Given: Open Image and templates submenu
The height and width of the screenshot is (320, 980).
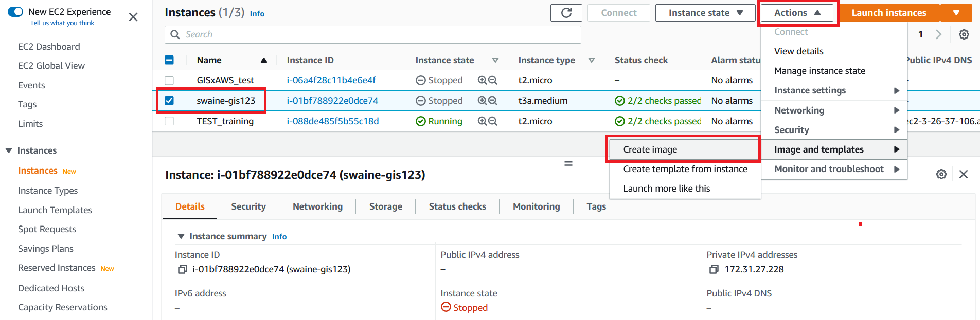Looking at the screenshot, I should point(834,149).
